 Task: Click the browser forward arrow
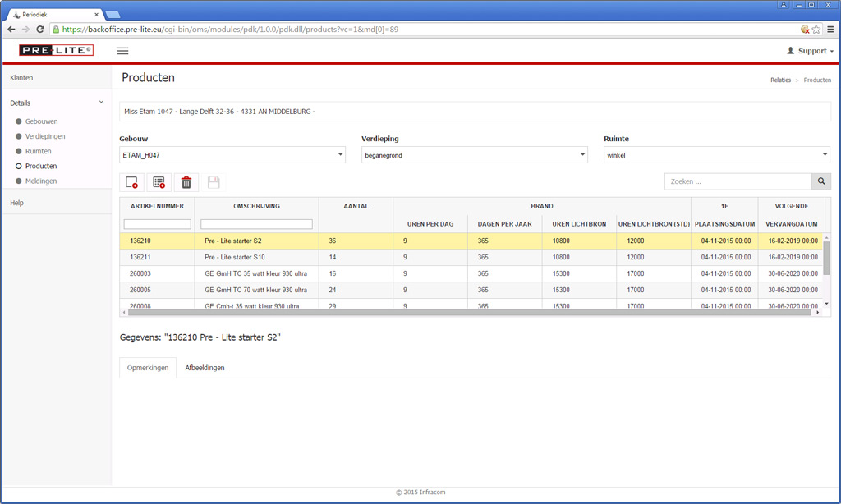click(25, 30)
